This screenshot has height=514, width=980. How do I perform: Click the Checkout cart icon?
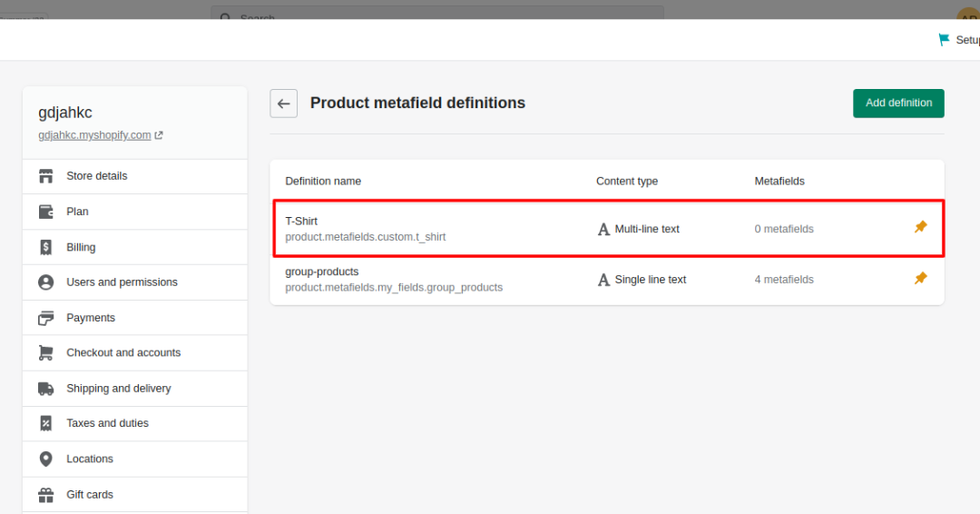click(x=45, y=352)
